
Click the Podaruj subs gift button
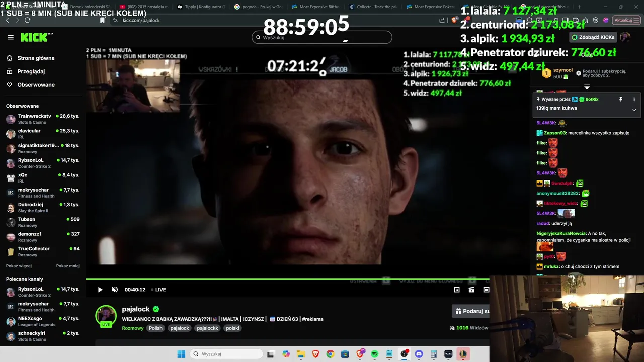[470, 311]
